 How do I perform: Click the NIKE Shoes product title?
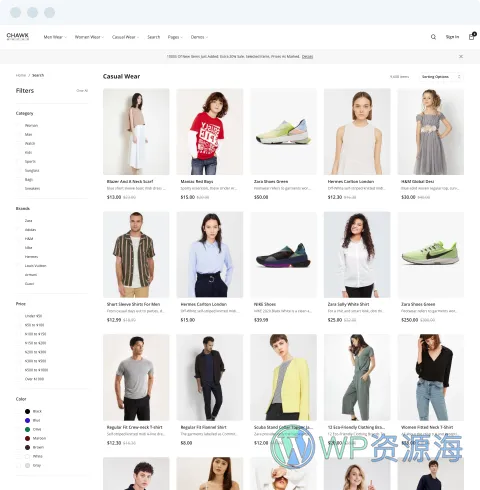pos(265,304)
